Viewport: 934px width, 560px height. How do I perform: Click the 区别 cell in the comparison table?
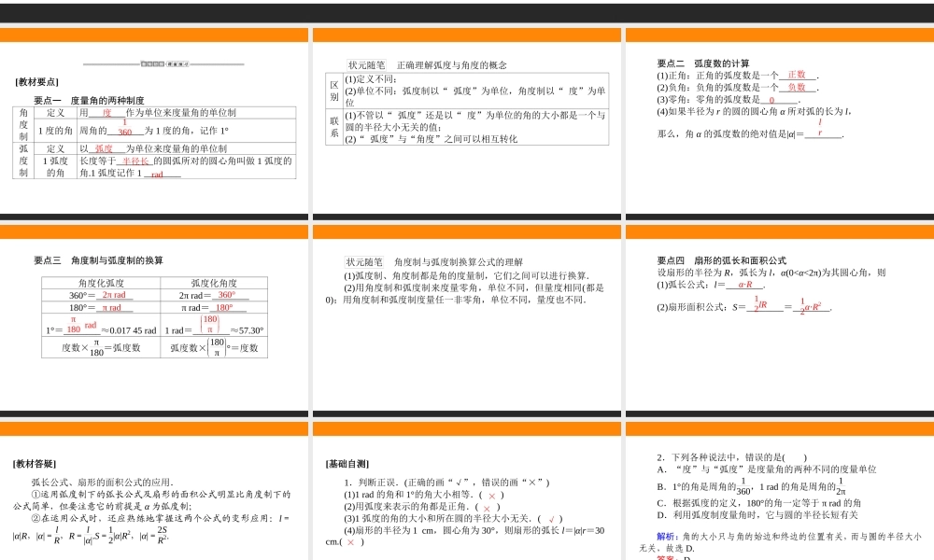click(x=334, y=91)
